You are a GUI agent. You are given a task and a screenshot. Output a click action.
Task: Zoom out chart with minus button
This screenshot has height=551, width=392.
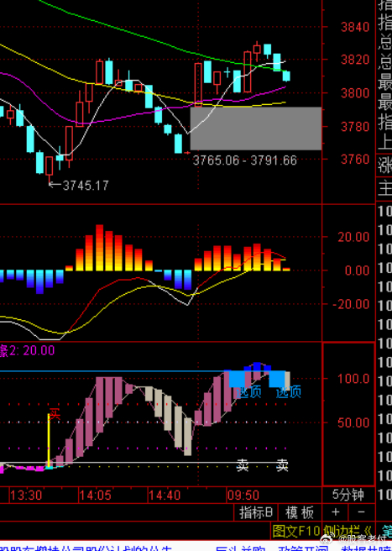tap(362, 512)
